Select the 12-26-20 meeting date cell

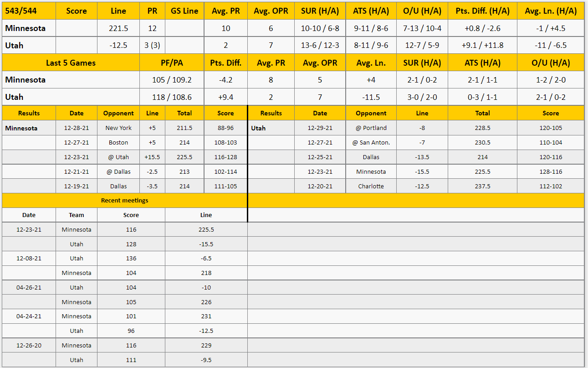(x=29, y=346)
